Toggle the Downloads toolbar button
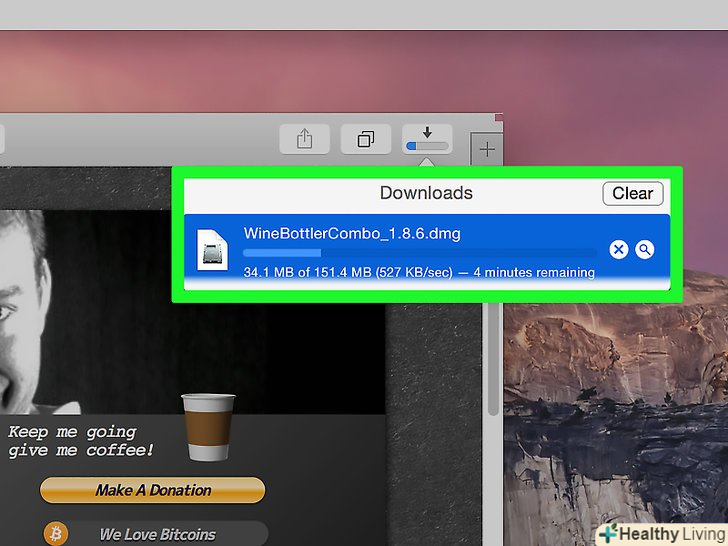Viewport: 728px width, 546px height. click(427, 139)
